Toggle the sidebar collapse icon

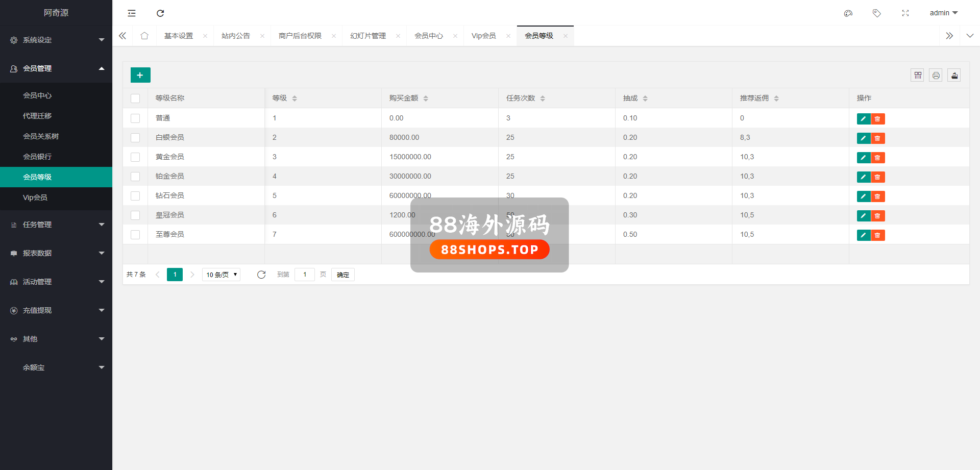click(x=132, y=13)
